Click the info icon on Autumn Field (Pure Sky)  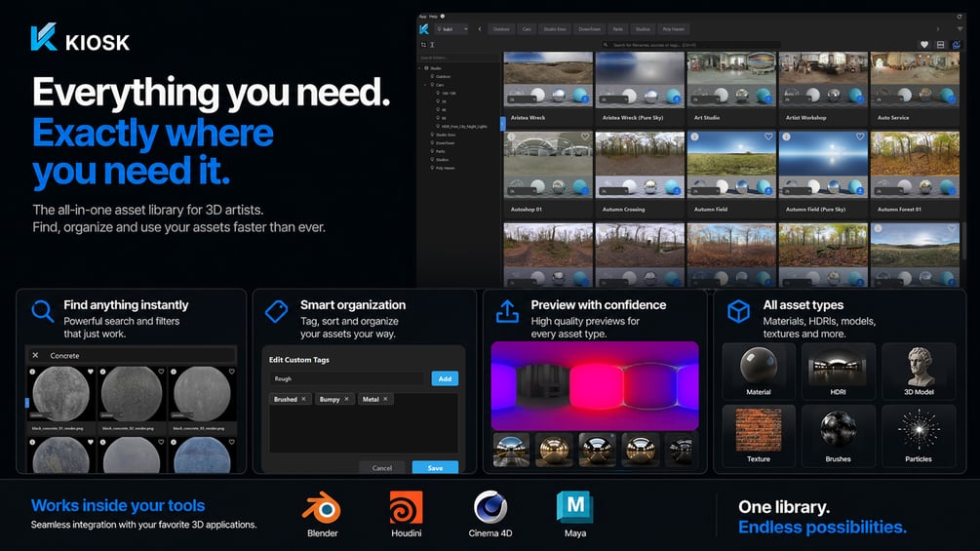(786, 137)
